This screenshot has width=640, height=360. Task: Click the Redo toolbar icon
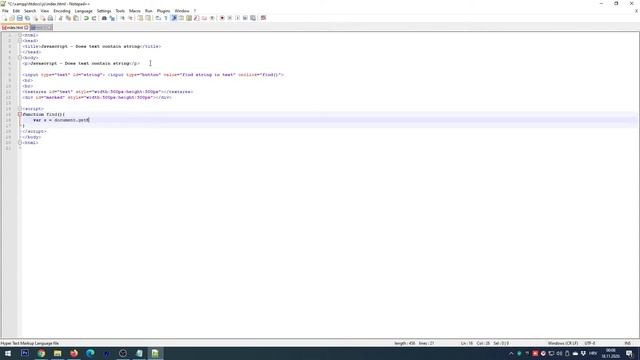click(94, 18)
